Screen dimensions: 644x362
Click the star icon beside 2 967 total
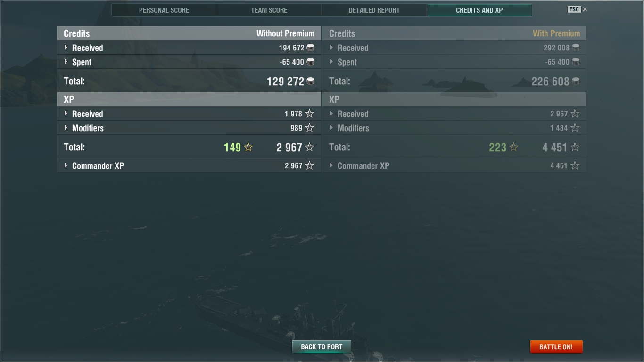coord(309,147)
